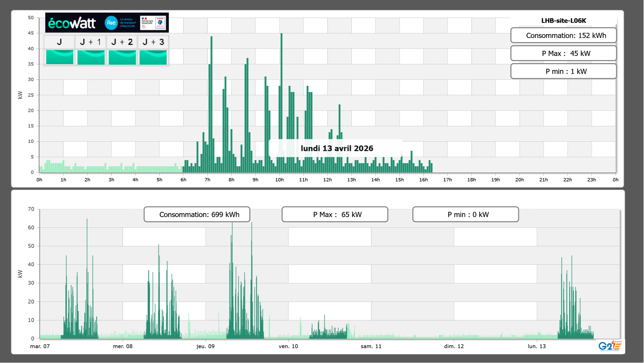Click the Consommation: 699 kWh box
The width and height of the screenshot is (644, 363).
(x=197, y=214)
